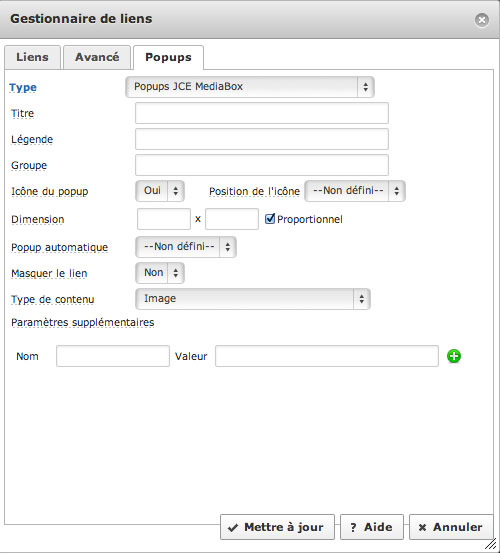This screenshot has width=500, height=553.
Task: Click the Annuler button
Action: 451,527
